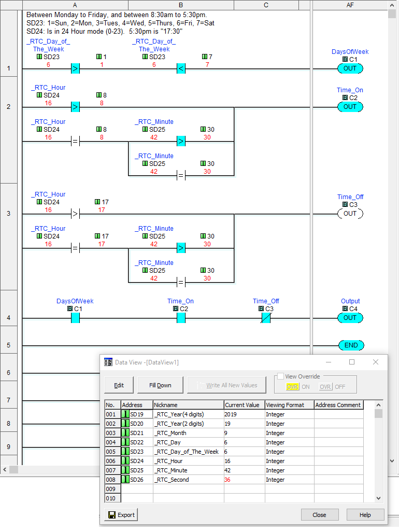Select the Output C4 OUT coil
The image size is (399, 532).
pyautogui.click(x=350, y=317)
